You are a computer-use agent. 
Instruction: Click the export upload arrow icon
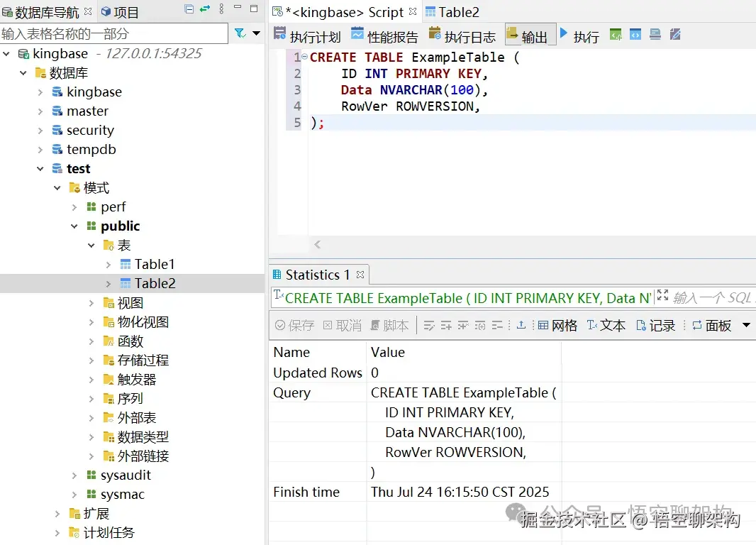coord(521,326)
